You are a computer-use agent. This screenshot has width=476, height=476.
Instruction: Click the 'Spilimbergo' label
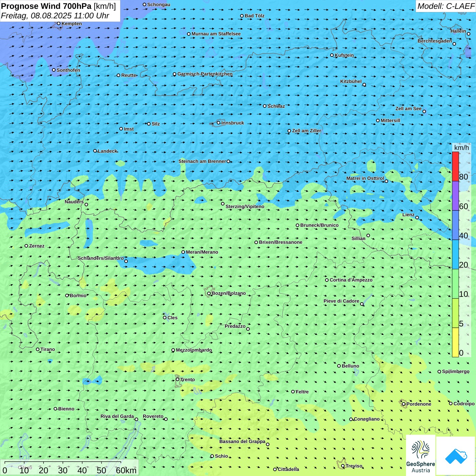[x=456, y=371]
